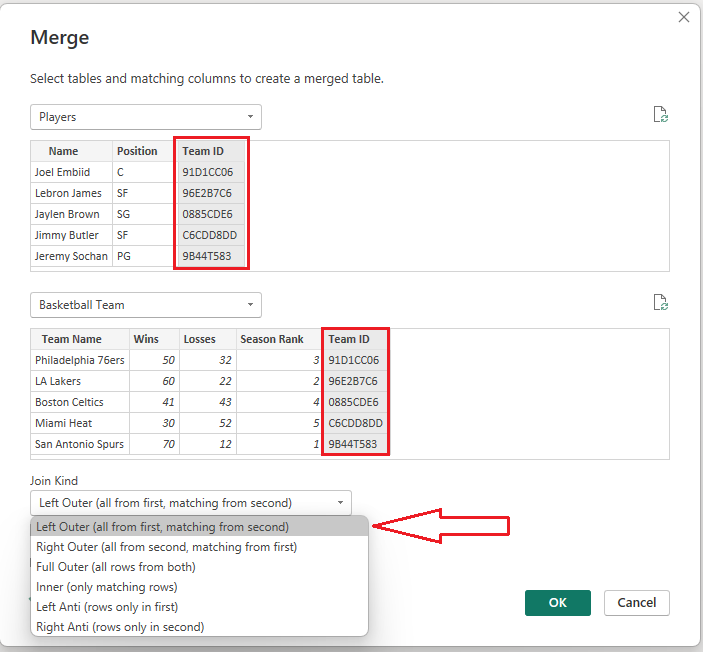Open the Players table dropdown

[x=146, y=117]
